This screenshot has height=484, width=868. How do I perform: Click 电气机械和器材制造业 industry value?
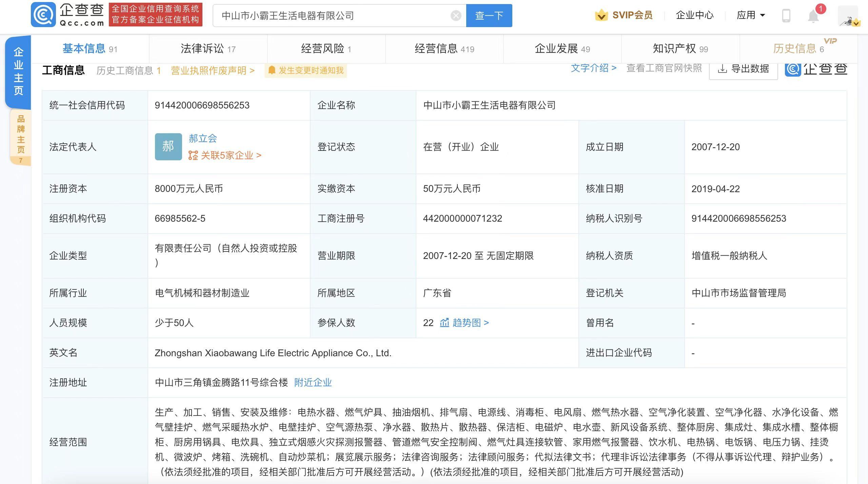(x=202, y=293)
